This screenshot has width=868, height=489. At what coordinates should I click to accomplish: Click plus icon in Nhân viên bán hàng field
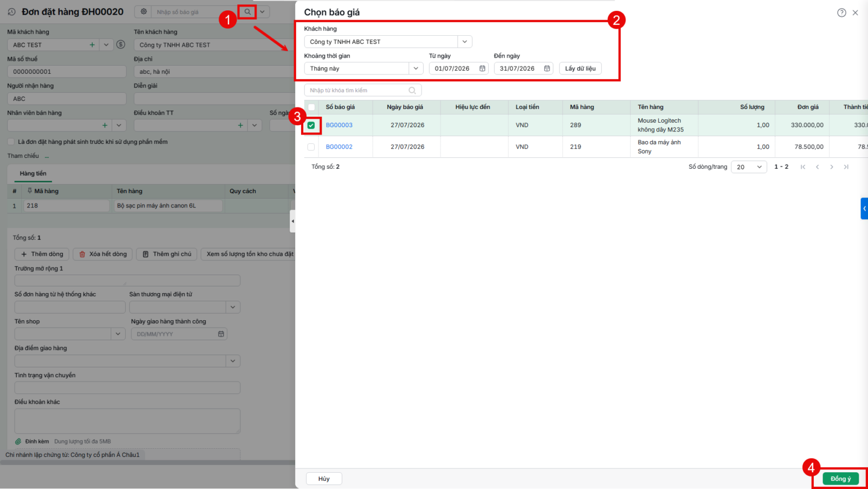point(105,125)
